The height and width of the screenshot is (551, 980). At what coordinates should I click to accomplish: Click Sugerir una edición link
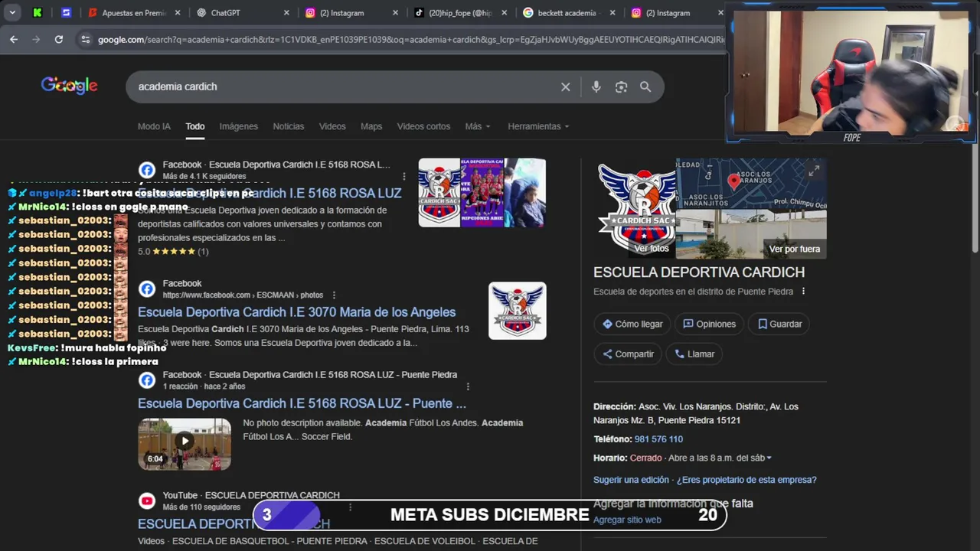pyautogui.click(x=631, y=480)
